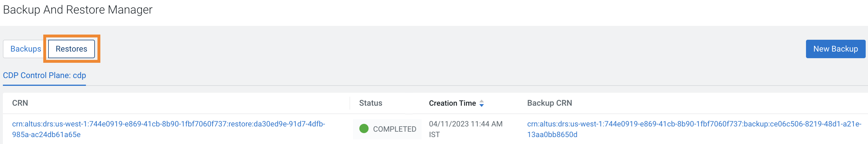Image resolution: width=868 pixels, height=144 pixels.
Task: Click the divider between CRN and Status headers
Action: (x=350, y=103)
